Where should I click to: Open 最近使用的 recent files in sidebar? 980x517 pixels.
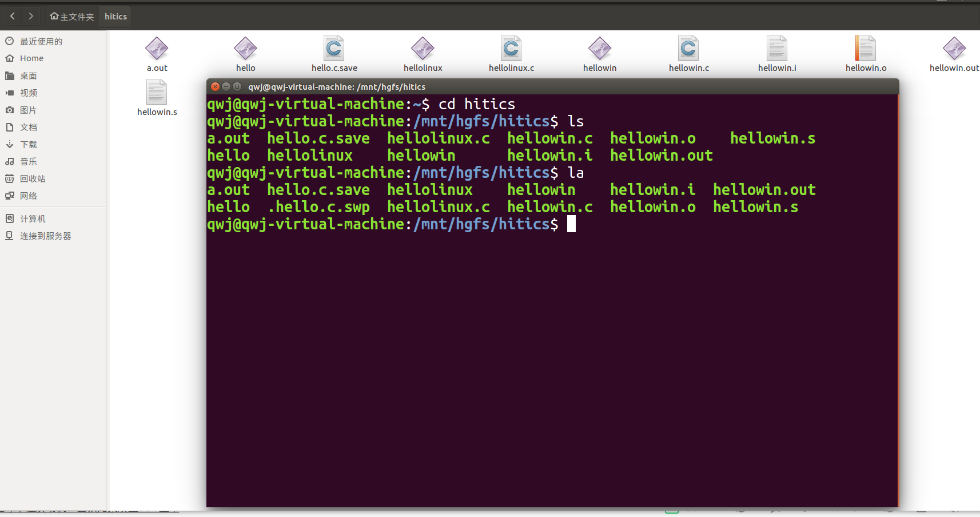click(x=53, y=41)
